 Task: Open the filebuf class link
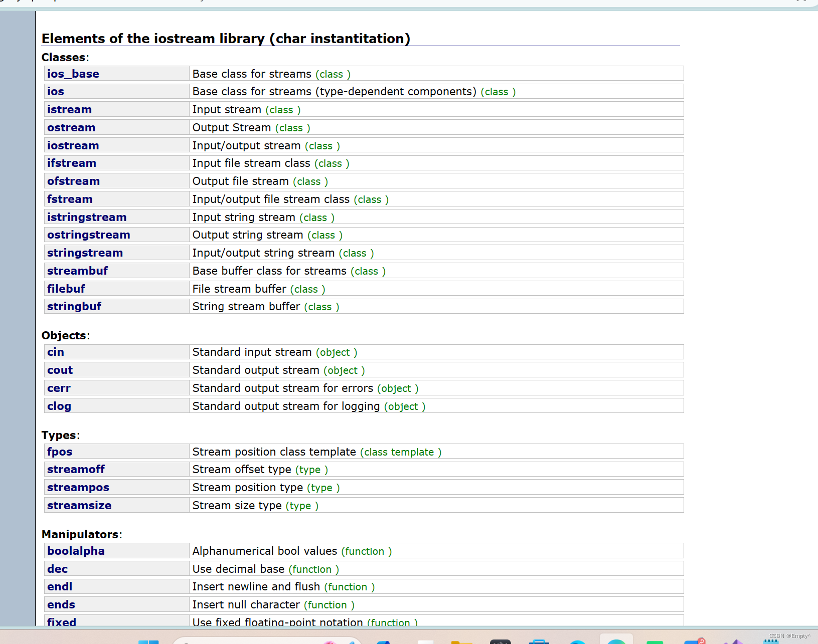(x=66, y=289)
